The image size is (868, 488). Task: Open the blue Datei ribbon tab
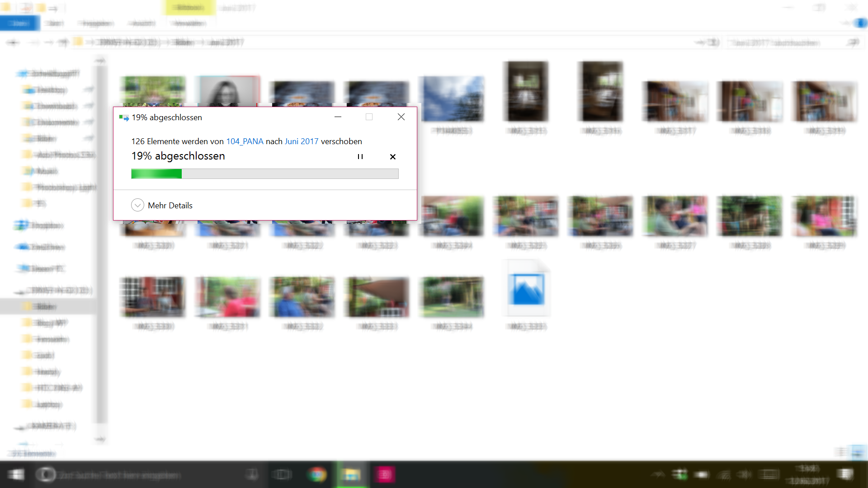[x=20, y=23]
